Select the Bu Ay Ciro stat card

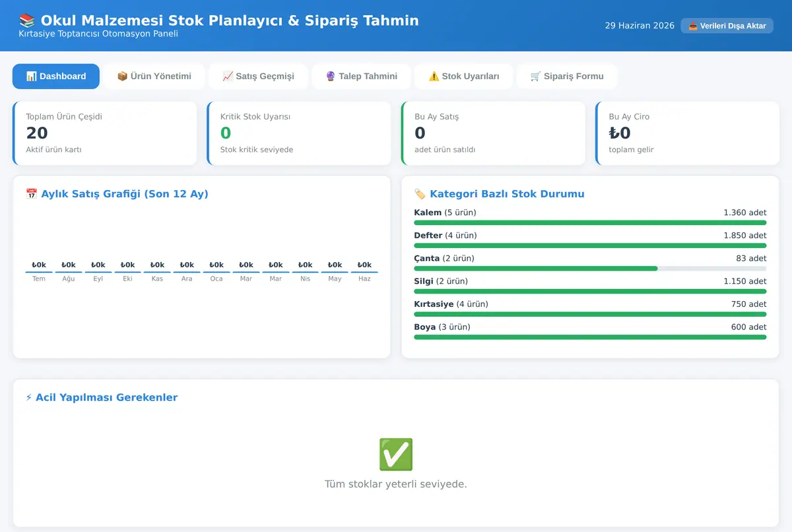(x=687, y=133)
